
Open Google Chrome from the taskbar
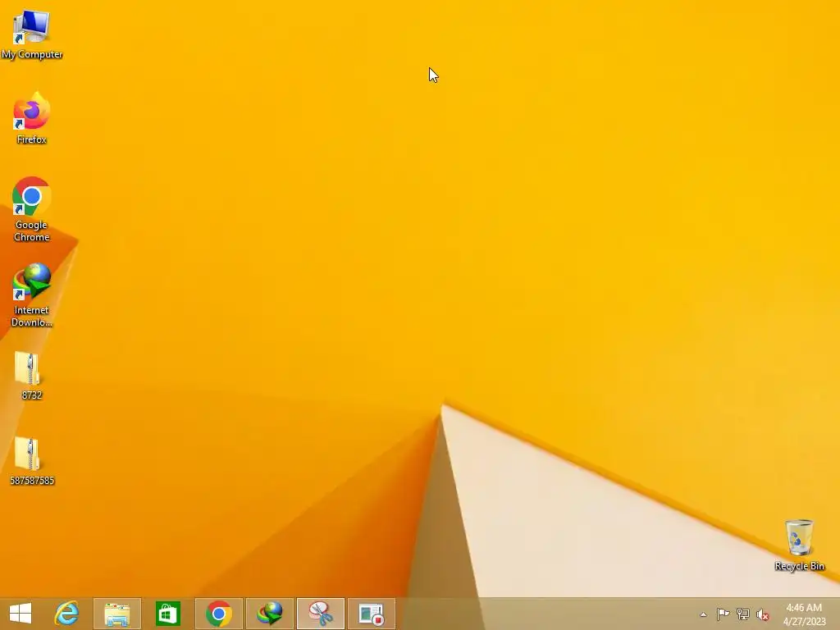pyautogui.click(x=218, y=614)
